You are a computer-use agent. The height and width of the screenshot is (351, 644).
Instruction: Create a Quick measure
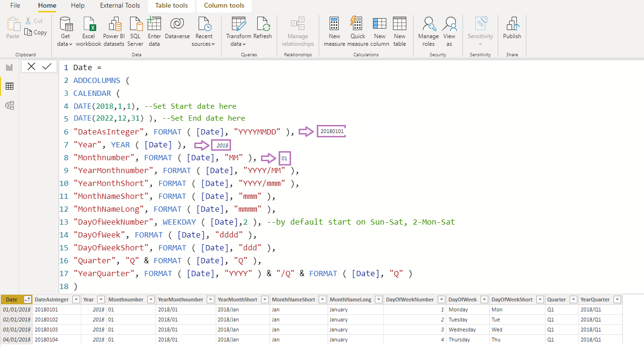(358, 31)
